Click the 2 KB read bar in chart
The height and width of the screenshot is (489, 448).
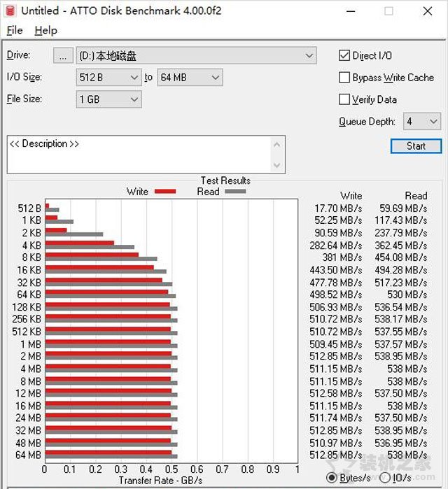[74, 234]
